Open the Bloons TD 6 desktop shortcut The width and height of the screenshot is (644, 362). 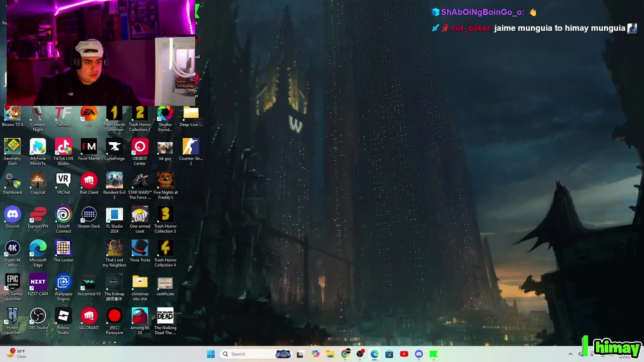[x=13, y=117]
